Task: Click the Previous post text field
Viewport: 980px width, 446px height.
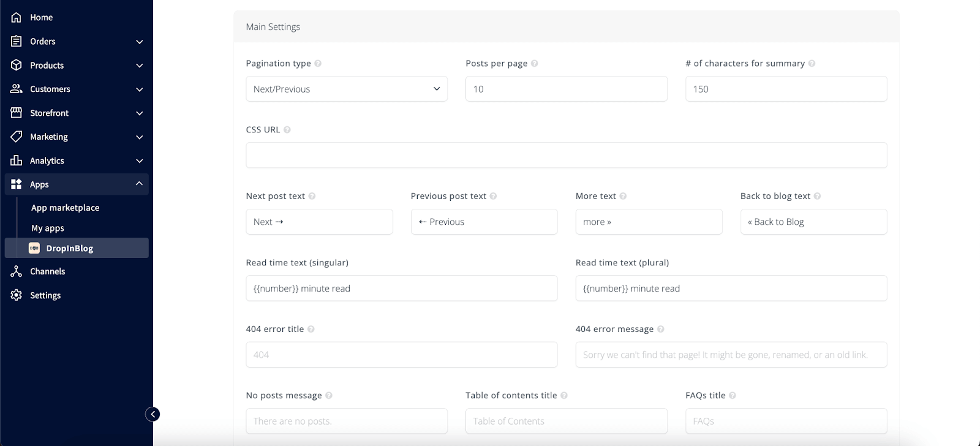Action: [x=484, y=222]
